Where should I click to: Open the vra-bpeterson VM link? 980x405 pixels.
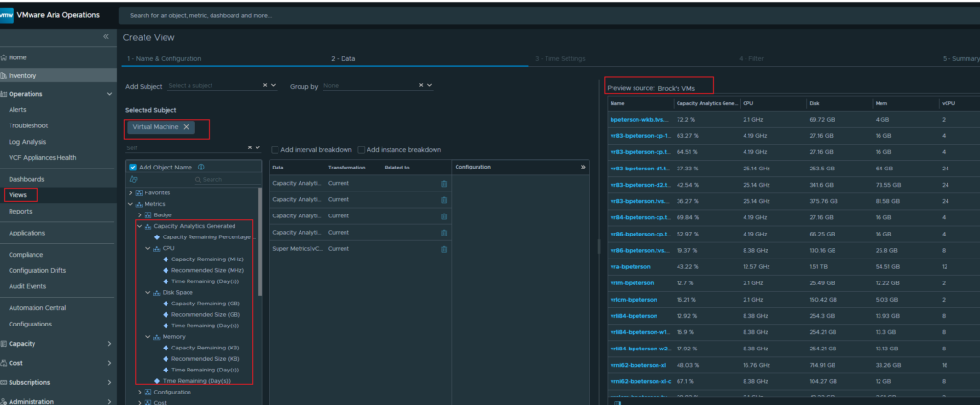click(x=630, y=267)
